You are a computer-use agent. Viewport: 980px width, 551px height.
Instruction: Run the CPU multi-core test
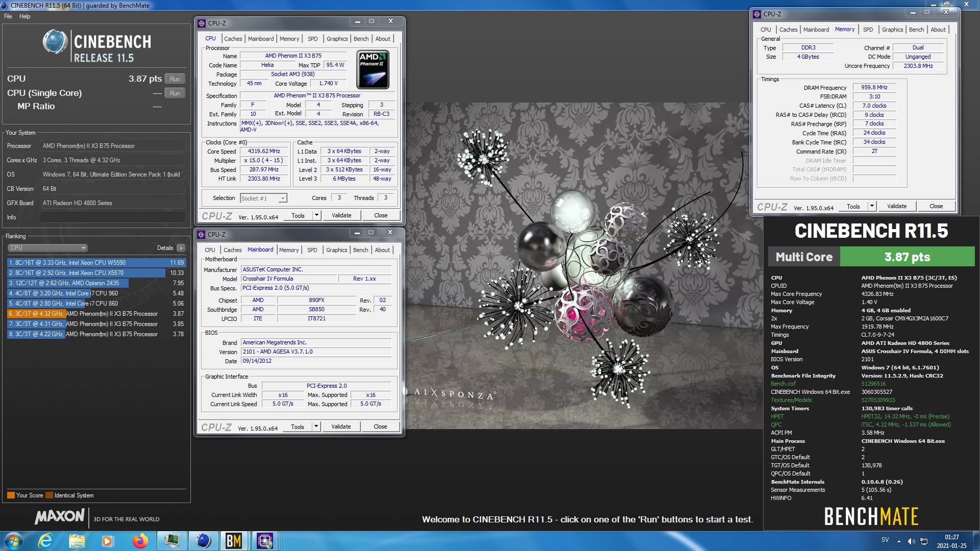[175, 79]
